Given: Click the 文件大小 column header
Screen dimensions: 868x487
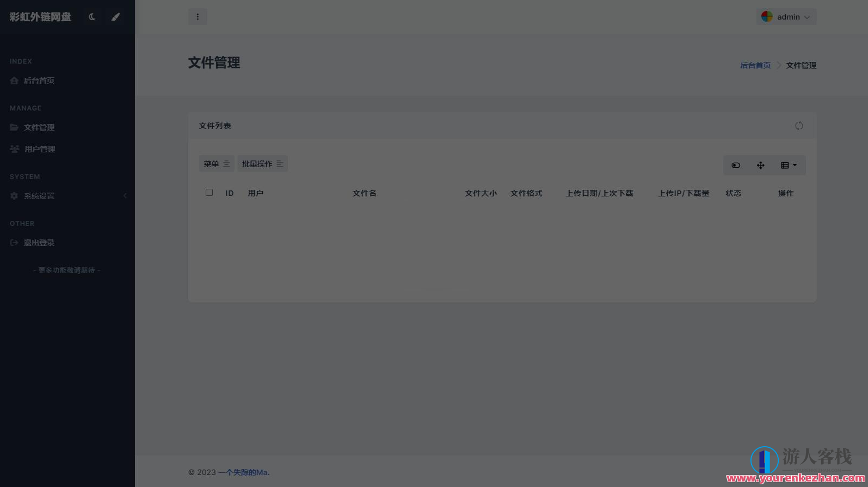Looking at the screenshot, I should [x=481, y=193].
